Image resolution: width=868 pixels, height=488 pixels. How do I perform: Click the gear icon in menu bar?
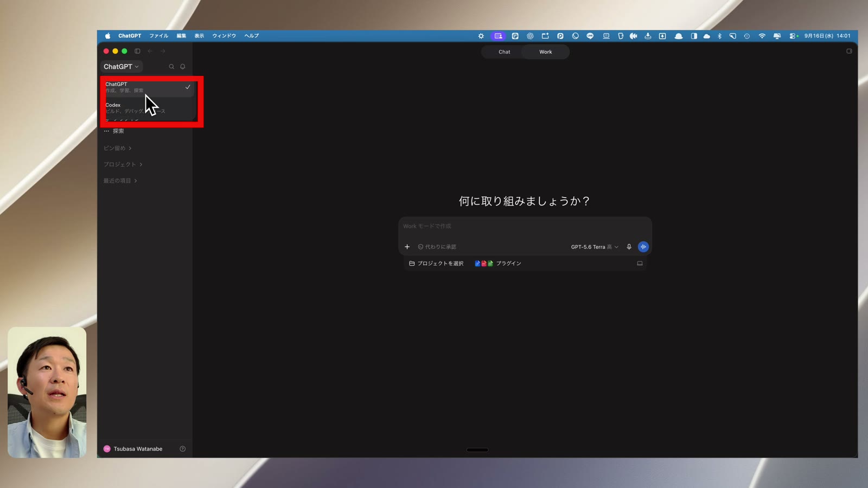(x=481, y=36)
